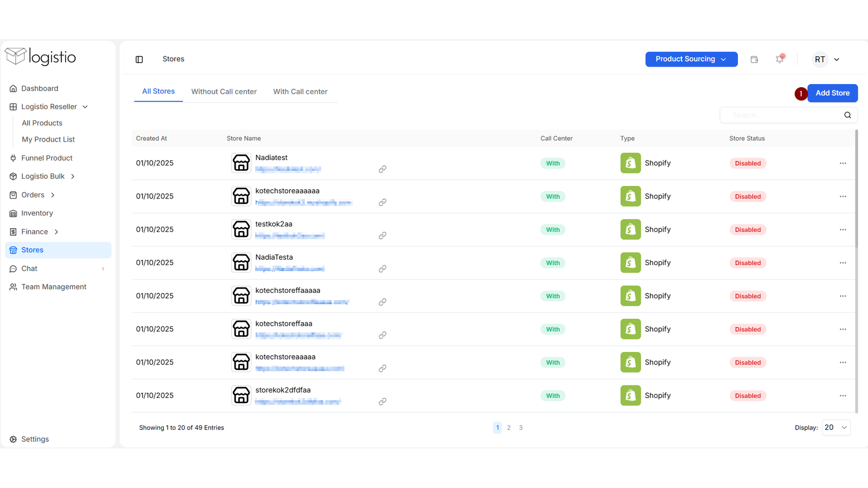The image size is (868, 488).
Task: Click Store Status column header
Action: point(747,138)
